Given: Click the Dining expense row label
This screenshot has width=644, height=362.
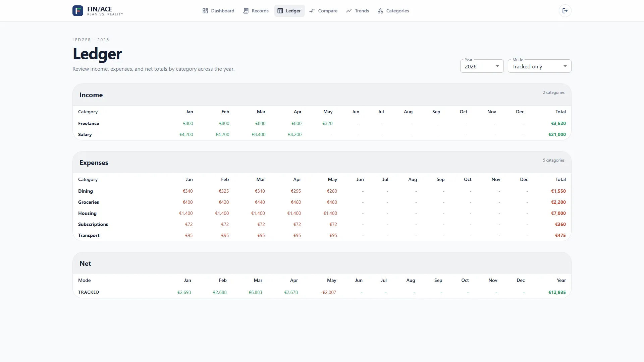Looking at the screenshot, I should [86, 191].
